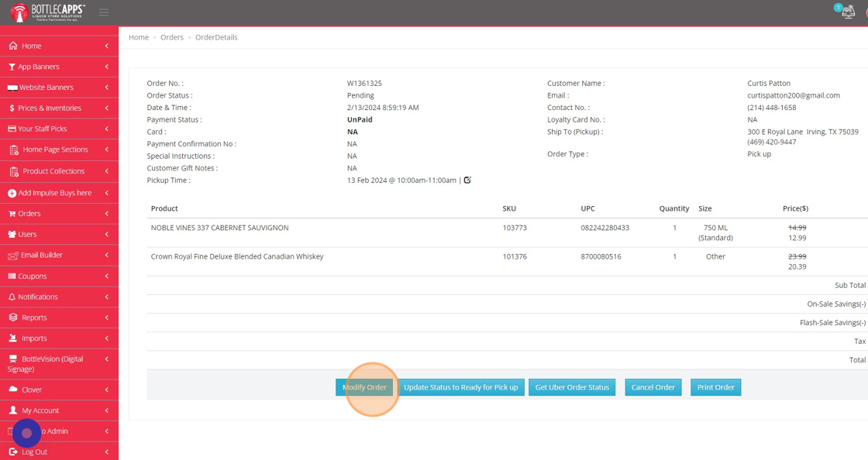Toggle the hamburger sidebar menu icon
Viewport: 868px width, 460px height.
104,12
